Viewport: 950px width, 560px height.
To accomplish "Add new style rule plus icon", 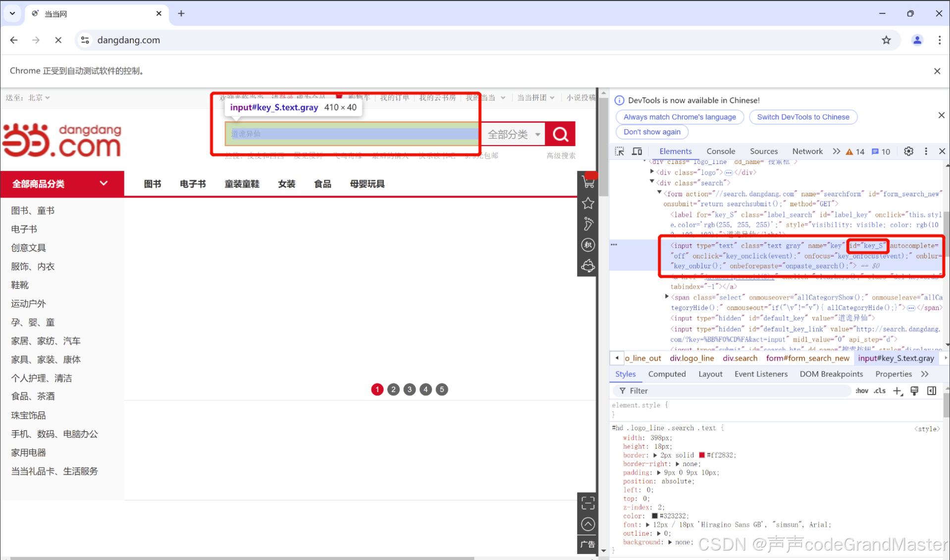I will [x=897, y=391].
